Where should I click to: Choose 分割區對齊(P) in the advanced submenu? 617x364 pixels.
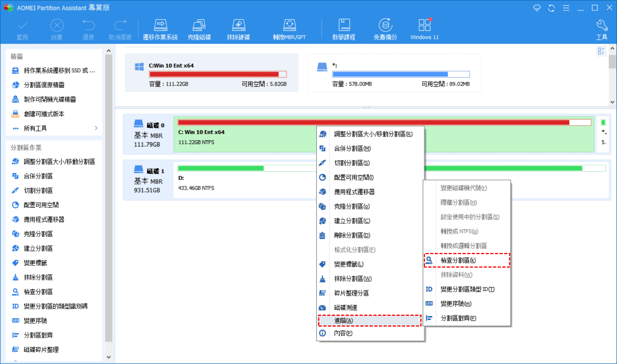pos(467,318)
